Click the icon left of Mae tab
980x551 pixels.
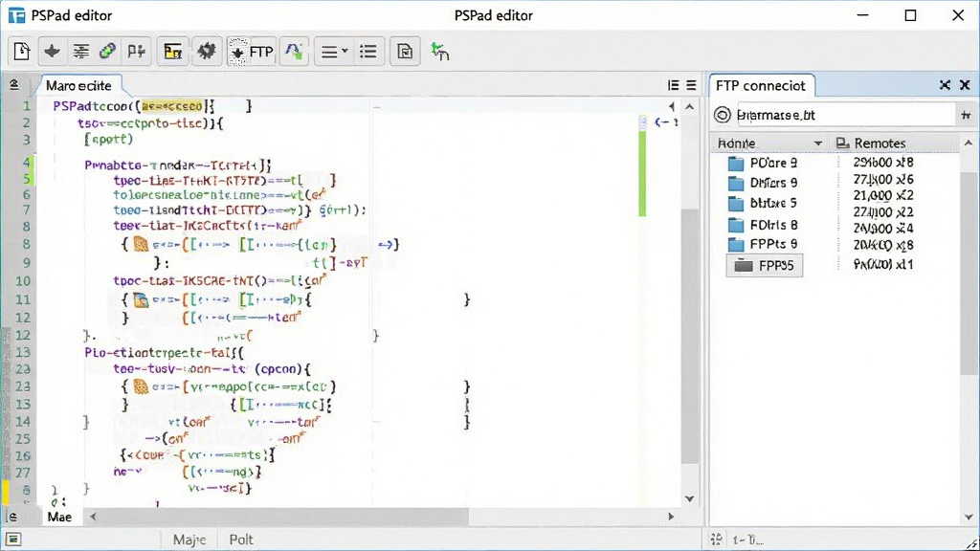coord(11,517)
